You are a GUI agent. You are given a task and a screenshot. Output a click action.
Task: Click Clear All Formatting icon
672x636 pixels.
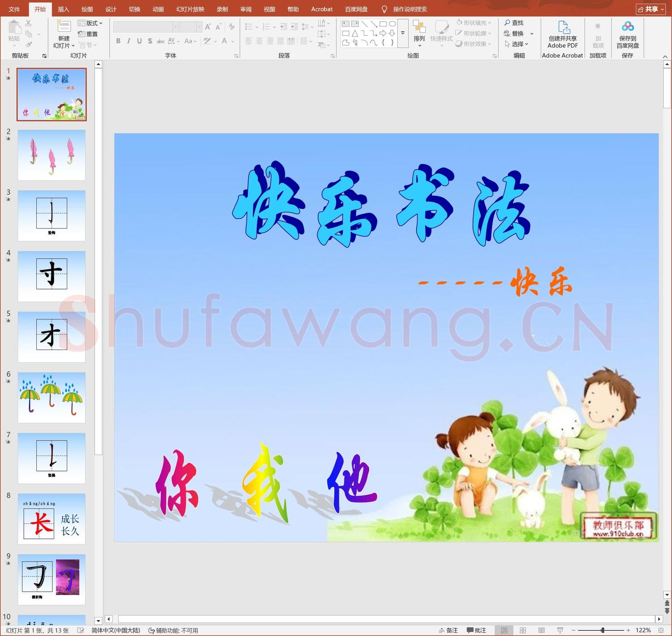[232, 27]
